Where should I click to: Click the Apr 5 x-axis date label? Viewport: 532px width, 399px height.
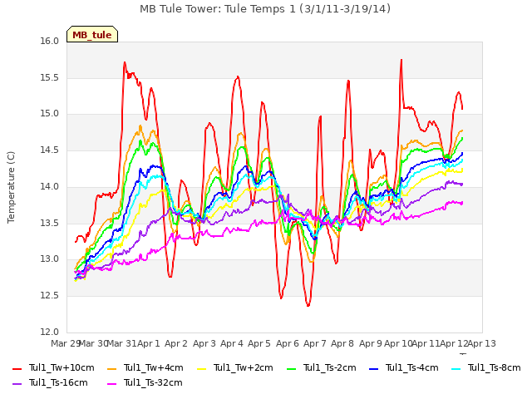point(259,343)
